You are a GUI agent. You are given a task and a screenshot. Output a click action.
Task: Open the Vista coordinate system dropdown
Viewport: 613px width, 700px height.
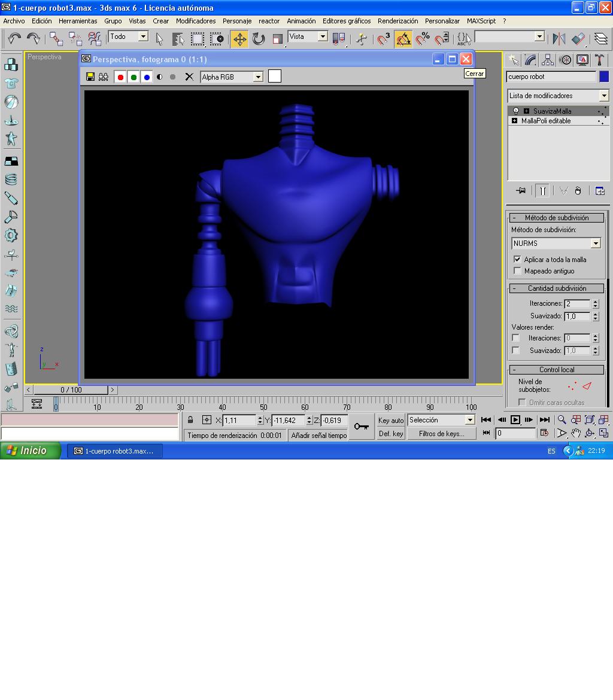click(323, 36)
